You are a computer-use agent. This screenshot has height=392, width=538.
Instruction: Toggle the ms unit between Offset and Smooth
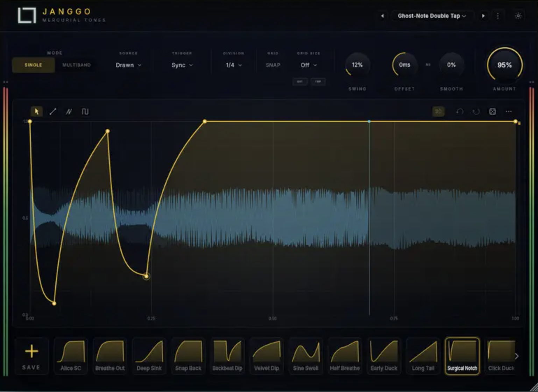[x=428, y=65]
